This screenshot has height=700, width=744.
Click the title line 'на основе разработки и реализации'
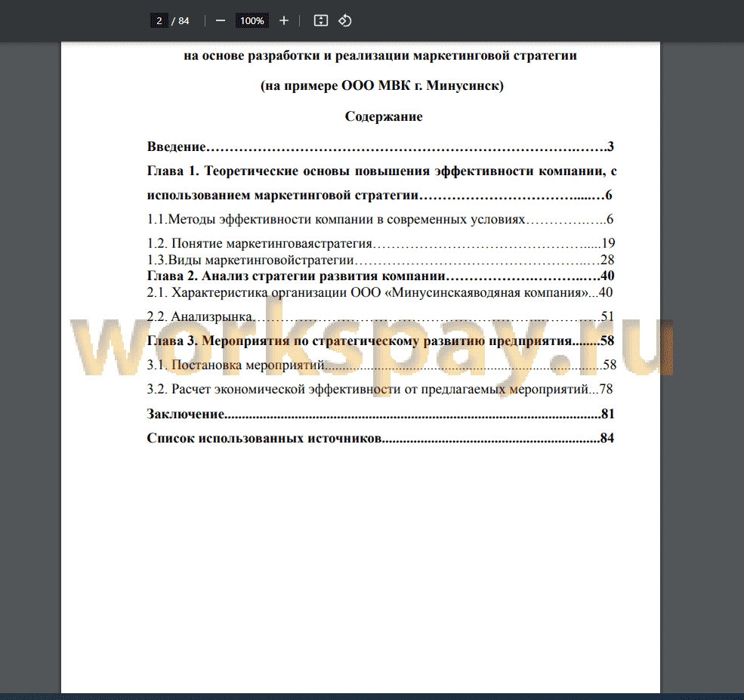(381, 56)
